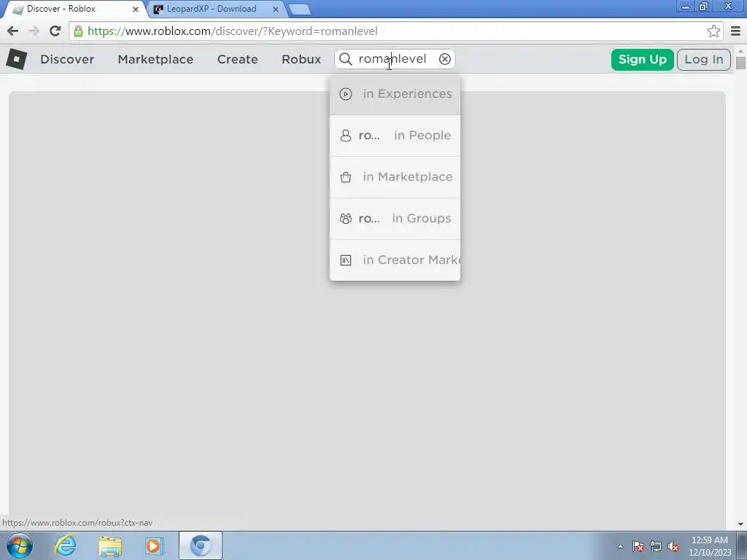Viewport: 747px width, 560px height.
Task: Click the Creator Marketplace library icon
Action: (346, 260)
